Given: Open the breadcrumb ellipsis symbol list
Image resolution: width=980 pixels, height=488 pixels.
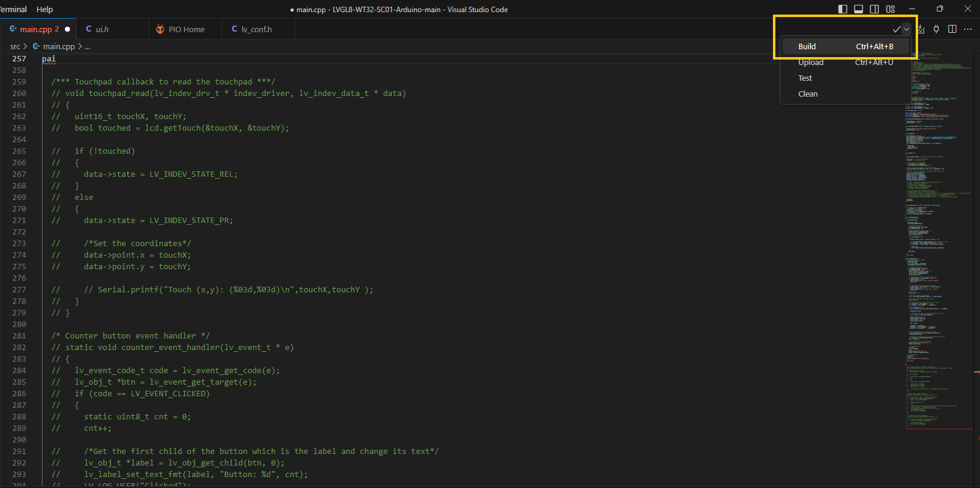Looking at the screenshot, I should click(87, 47).
